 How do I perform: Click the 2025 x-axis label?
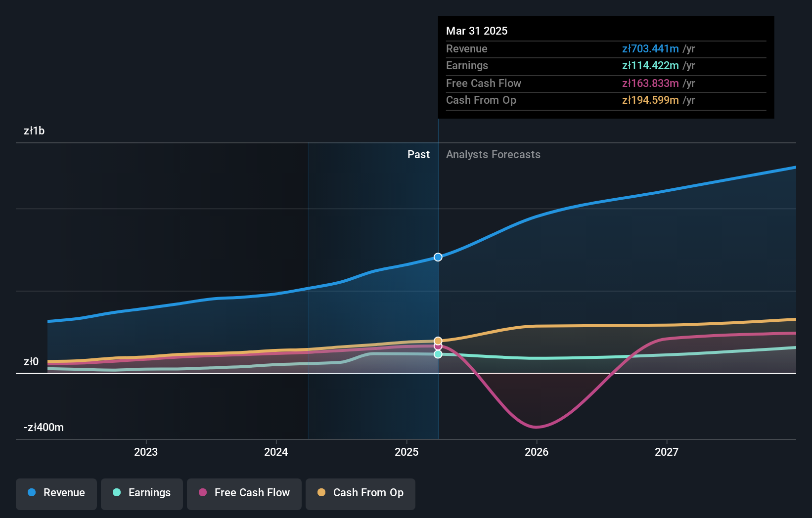(406, 452)
